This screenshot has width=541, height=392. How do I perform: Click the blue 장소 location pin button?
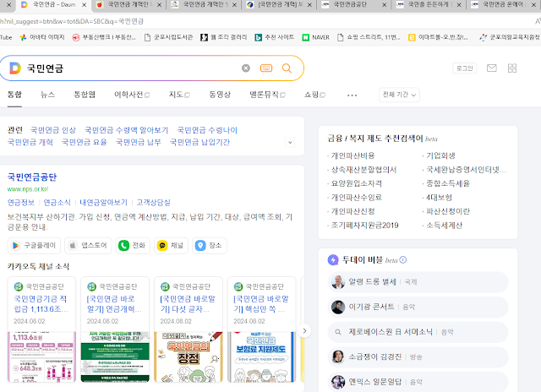tap(209, 246)
